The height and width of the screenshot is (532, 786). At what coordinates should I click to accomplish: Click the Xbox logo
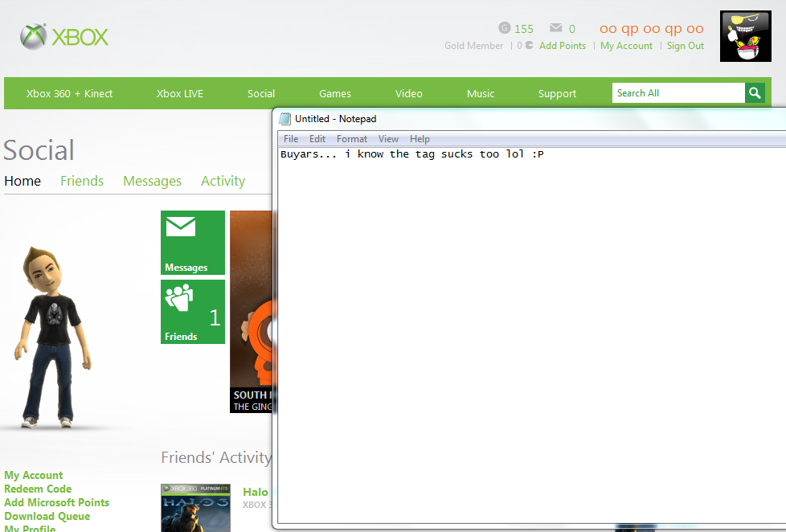(x=64, y=37)
